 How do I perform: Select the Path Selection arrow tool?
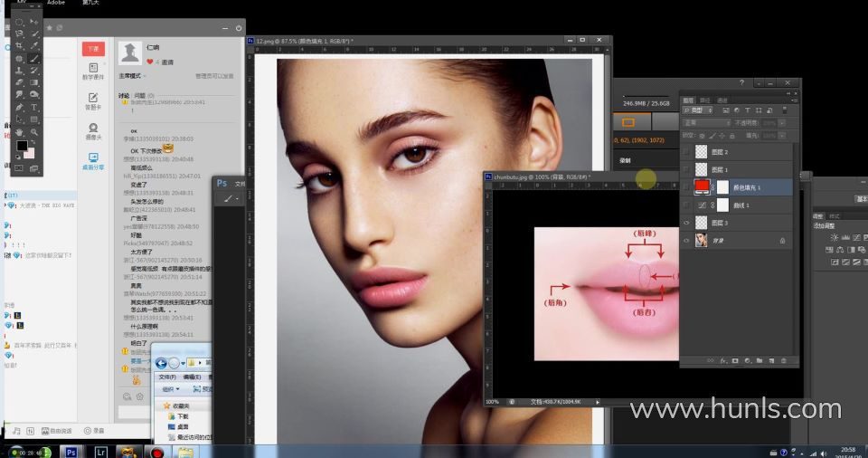click(x=19, y=119)
